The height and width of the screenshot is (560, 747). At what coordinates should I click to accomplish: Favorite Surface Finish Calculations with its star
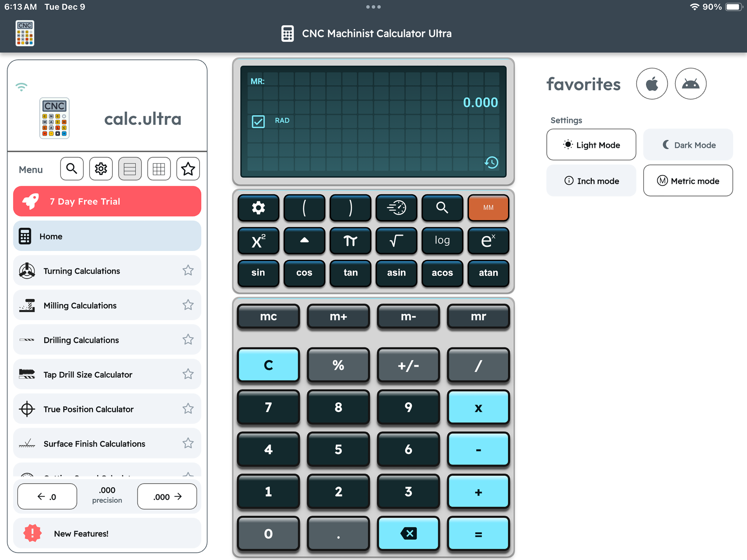188,443
